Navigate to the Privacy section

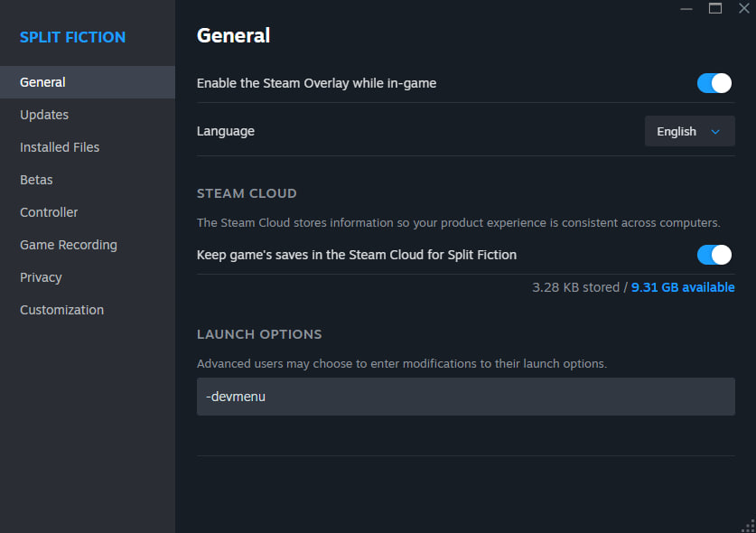pos(41,277)
